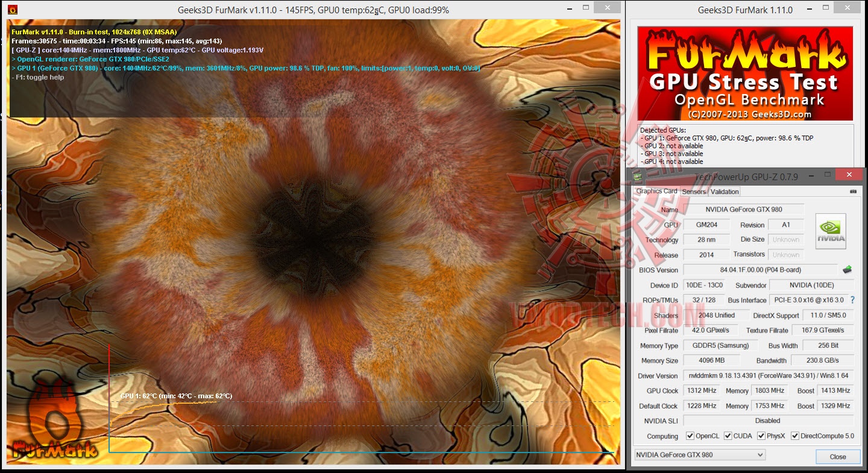Click the default Memory value 1753 MHz
The image size is (868, 473).
click(x=770, y=406)
